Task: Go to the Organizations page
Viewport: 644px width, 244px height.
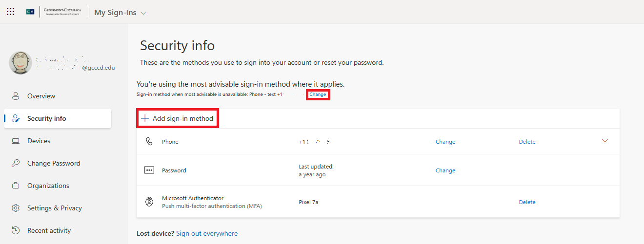Action: click(48, 186)
